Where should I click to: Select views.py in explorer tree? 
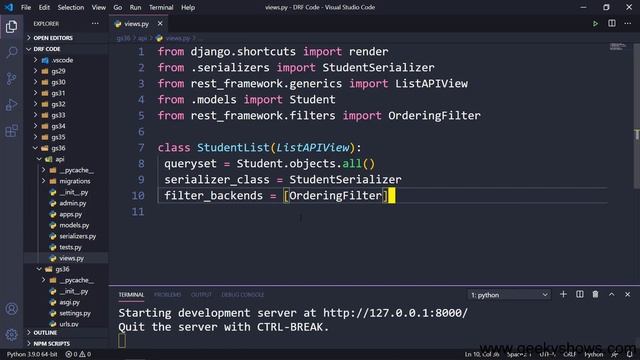(66, 258)
